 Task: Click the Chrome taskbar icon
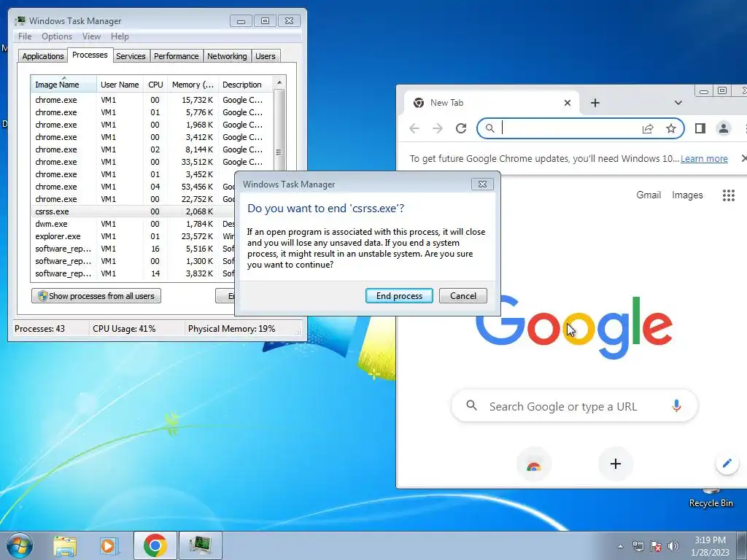point(155,545)
